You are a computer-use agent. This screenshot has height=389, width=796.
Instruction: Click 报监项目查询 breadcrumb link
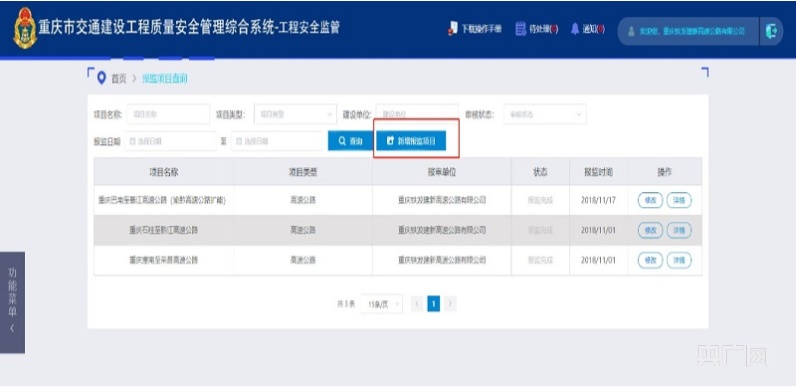click(x=164, y=79)
